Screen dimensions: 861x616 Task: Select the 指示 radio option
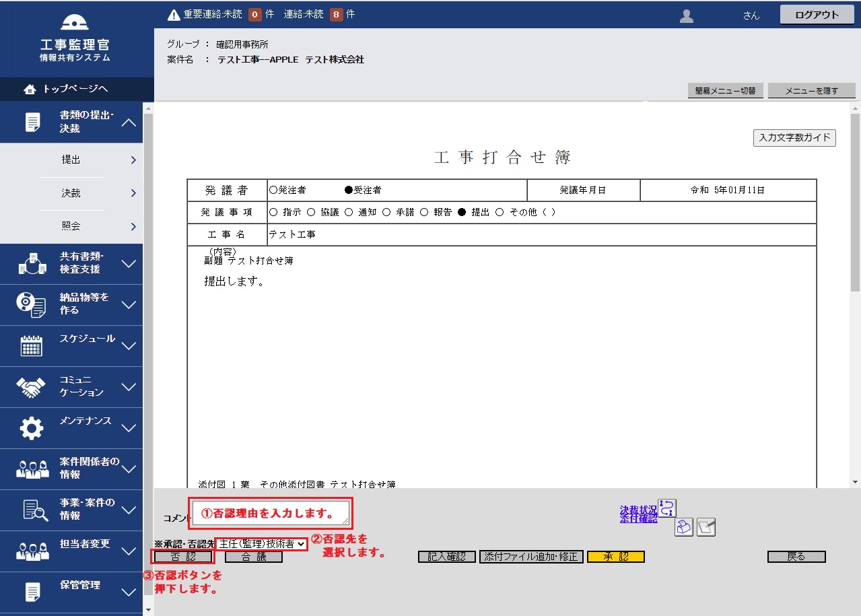273,212
